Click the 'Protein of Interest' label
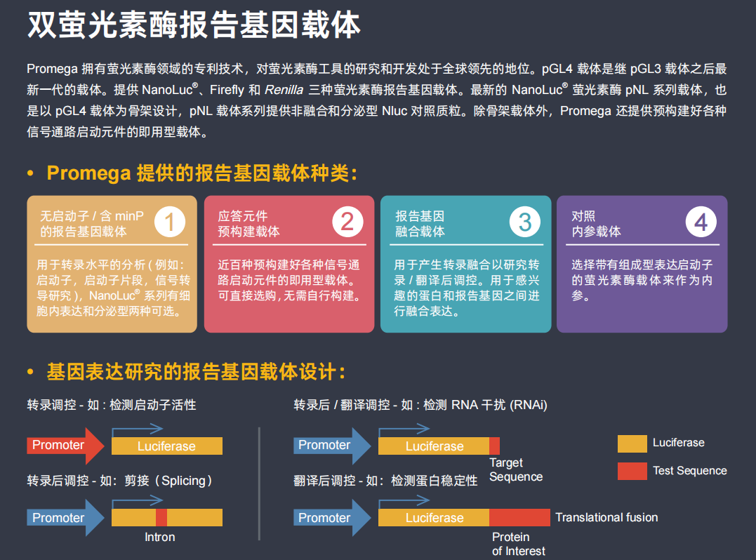The image size is (756, 560). coord(518,544)
